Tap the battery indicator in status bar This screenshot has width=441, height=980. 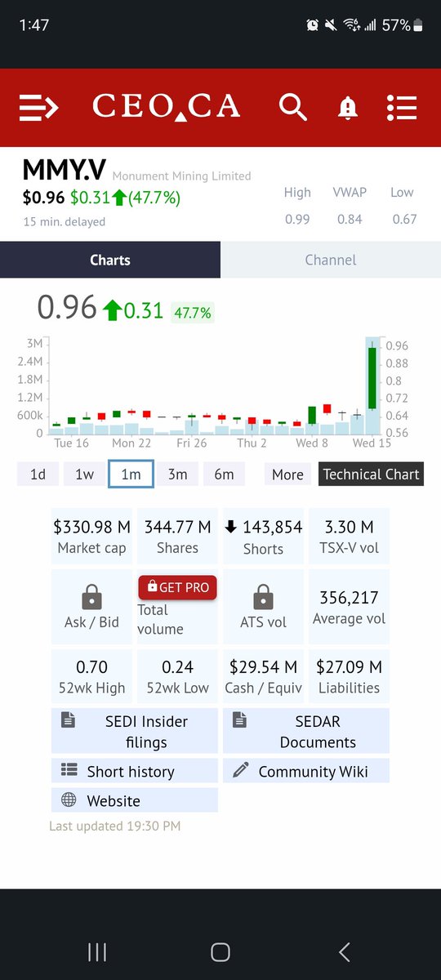418,25
